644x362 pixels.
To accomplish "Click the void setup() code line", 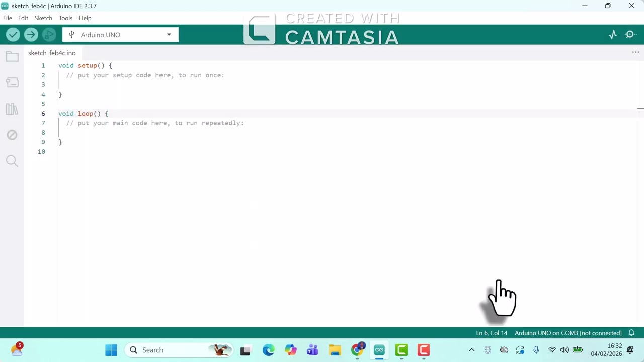I will click(x=85, y=66).
